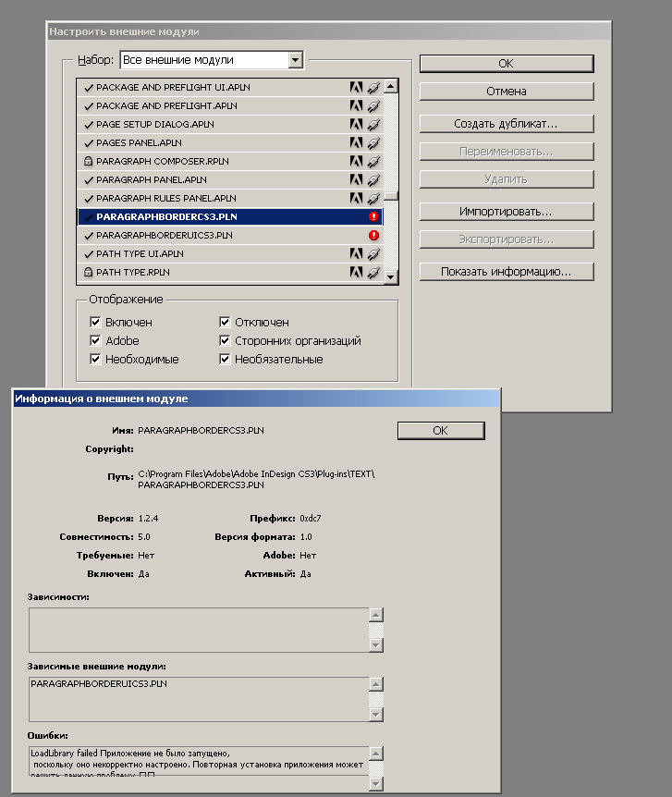Select the PARAGRAPHBORDERCS3.PLN list row
This screenshot has width=672, height=797.
click(x=230, y=216)
